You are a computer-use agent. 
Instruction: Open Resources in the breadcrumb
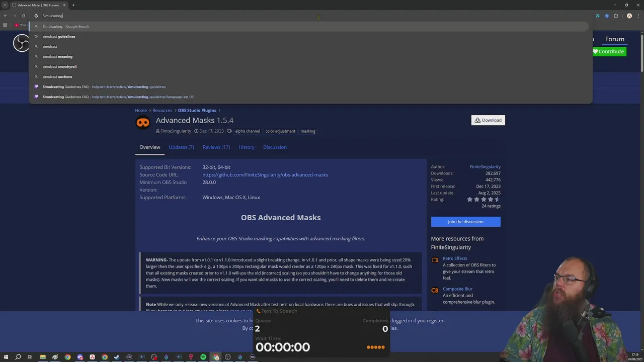coord(163,110)
